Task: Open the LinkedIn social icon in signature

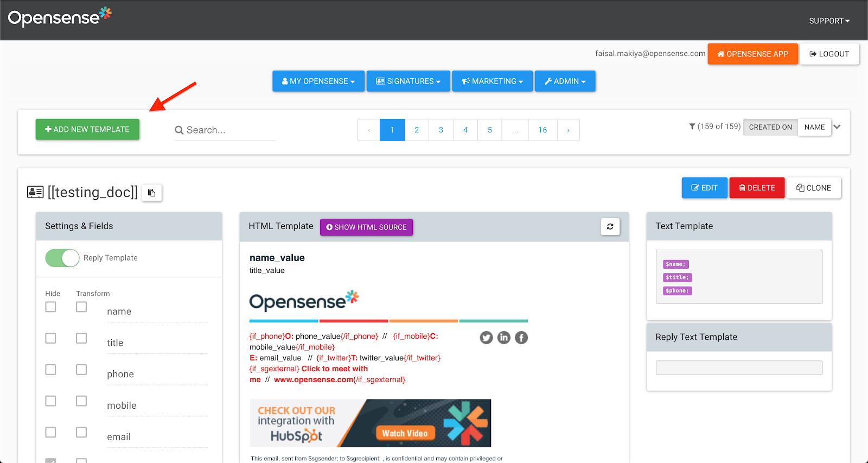Action: tap(504, 338)
